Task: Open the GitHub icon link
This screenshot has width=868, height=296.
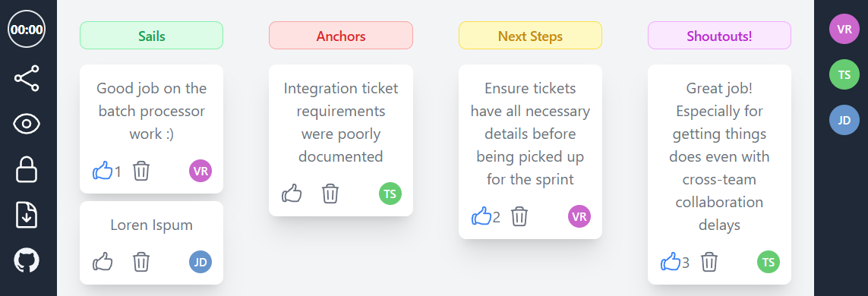Action: tap(27, 260)
